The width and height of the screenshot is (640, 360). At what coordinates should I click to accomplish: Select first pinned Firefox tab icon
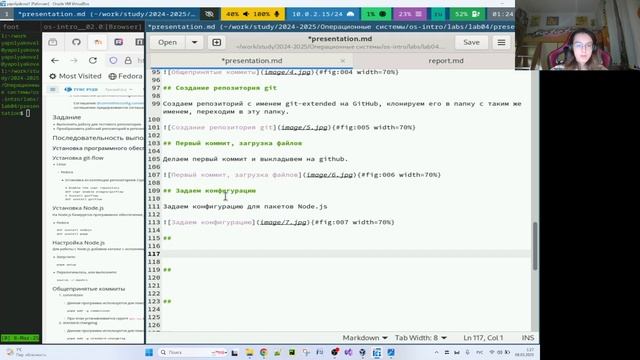tap(53, 42)
